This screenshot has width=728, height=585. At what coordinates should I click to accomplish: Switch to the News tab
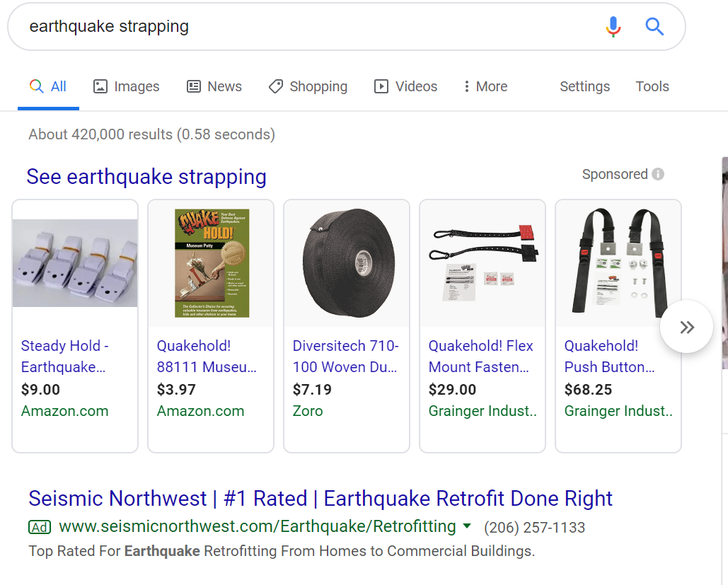pos(214,86)
